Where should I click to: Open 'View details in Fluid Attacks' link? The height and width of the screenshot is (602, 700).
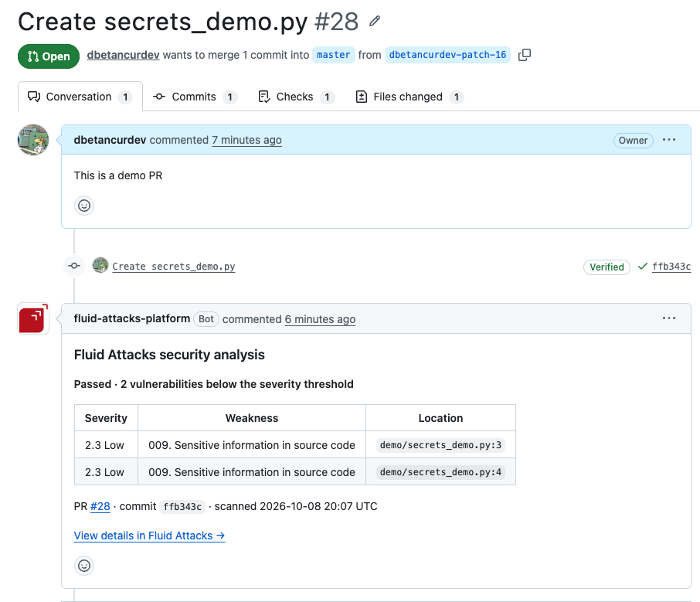(150, 536)
